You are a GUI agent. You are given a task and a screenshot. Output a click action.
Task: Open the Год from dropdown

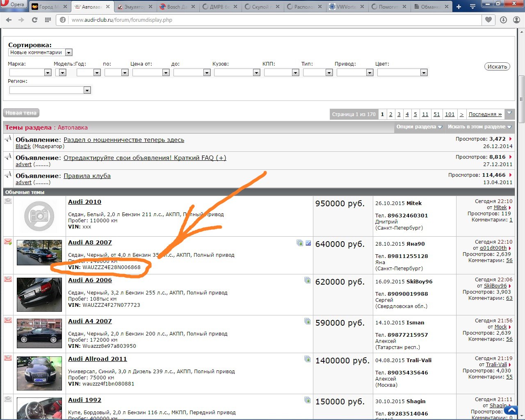click(89, 73)
